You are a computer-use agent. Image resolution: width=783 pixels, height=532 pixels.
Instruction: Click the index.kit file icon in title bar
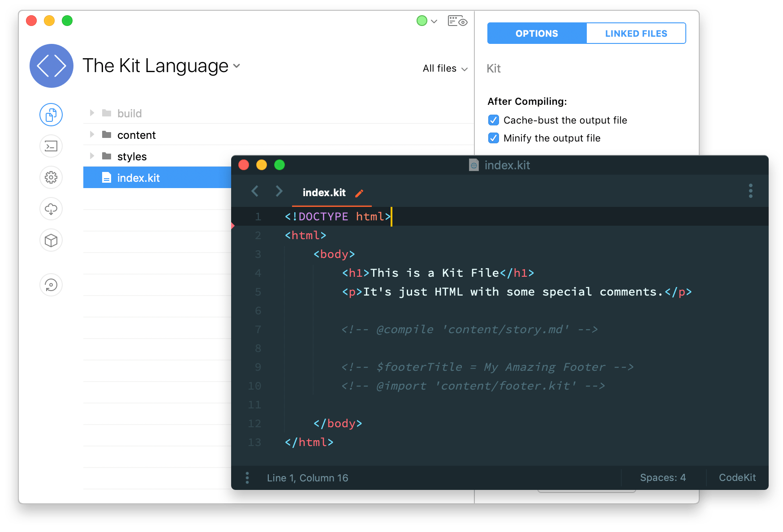[473, 165]
